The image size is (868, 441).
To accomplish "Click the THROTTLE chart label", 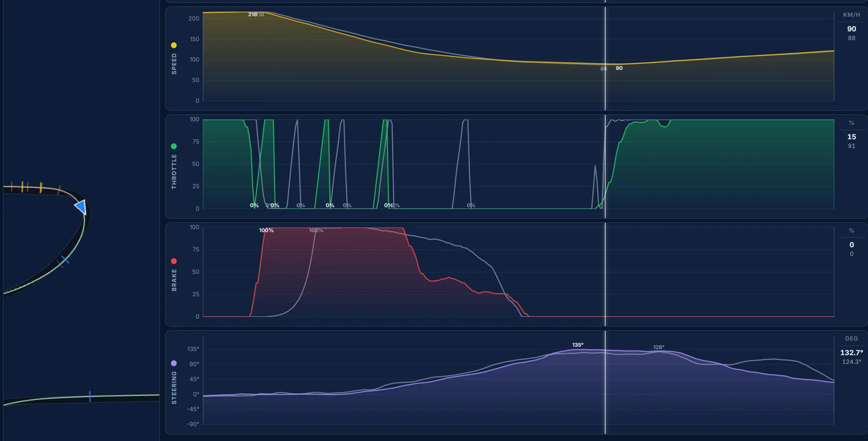I will click(x=174, y=171).
